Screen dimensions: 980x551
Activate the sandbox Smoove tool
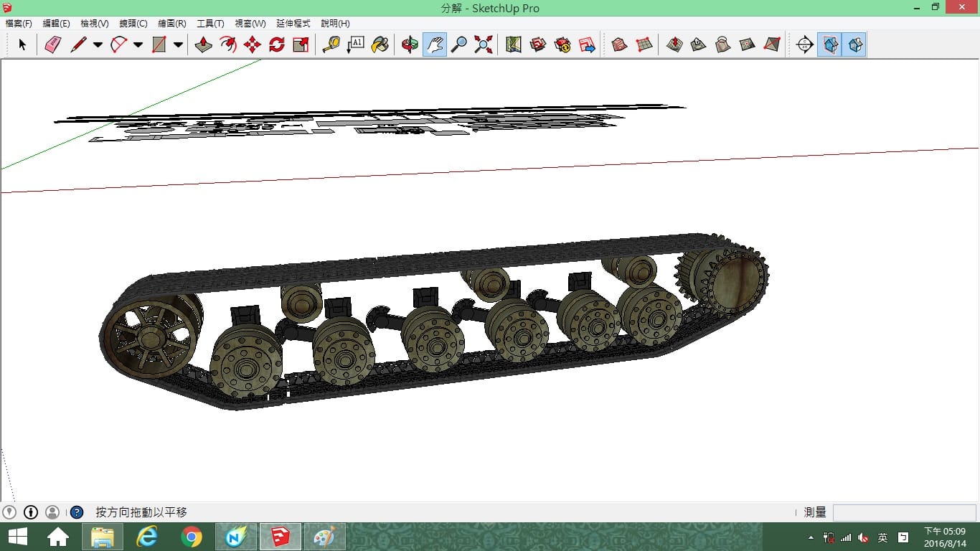674,44
